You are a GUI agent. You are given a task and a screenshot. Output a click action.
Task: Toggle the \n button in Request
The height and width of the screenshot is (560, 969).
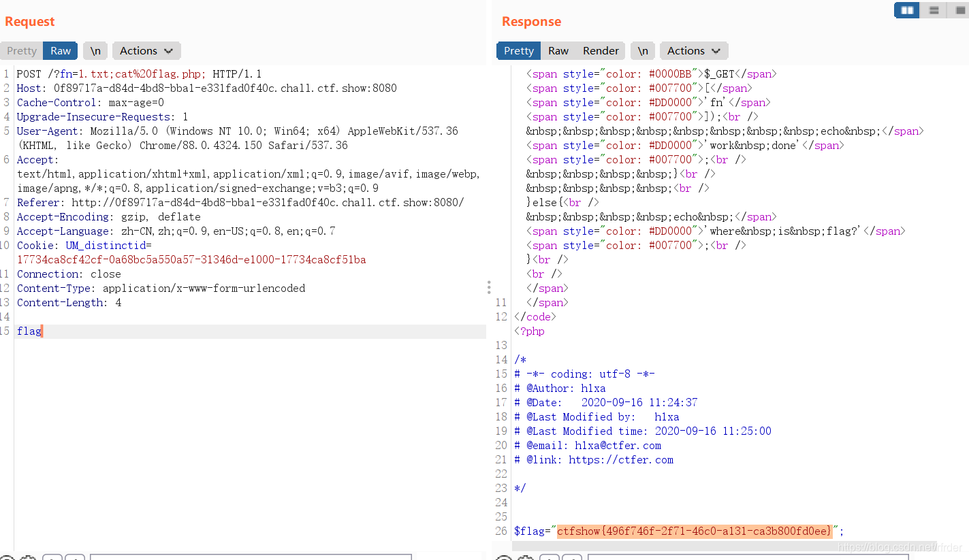coord(95,51)
